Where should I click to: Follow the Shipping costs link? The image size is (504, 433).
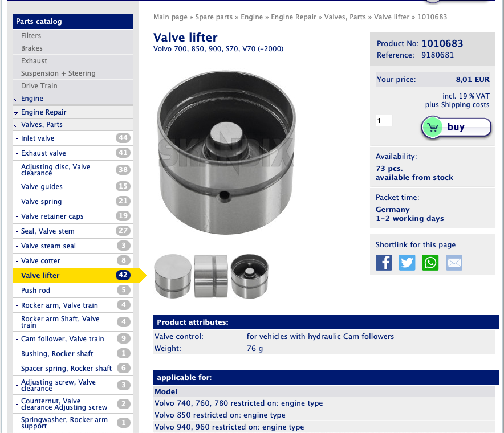pyautogui.click(x=465, y=105)
